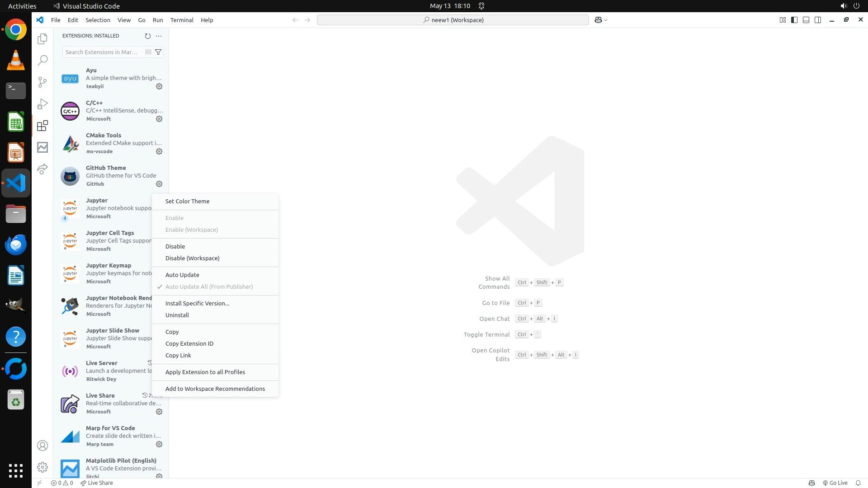Image resolution: width=868 pixels, height=488 pixels.
Task: Open Source Control view icon
Action: tap(42, 82)
